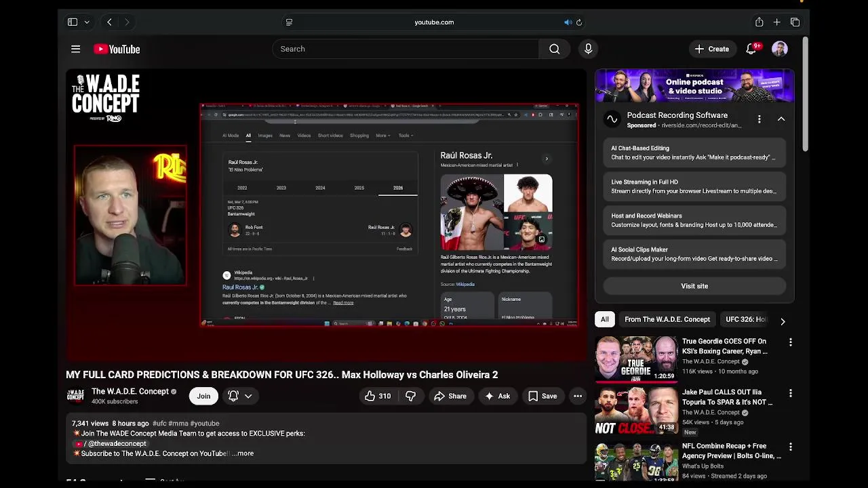Reload the page in Safari
Screen dimensions: 868x488
579,22
